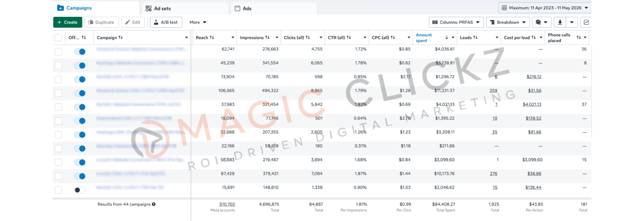This screenshot has height=221, width=644.
Task: Click the export download icon
Action: (560, 23)
